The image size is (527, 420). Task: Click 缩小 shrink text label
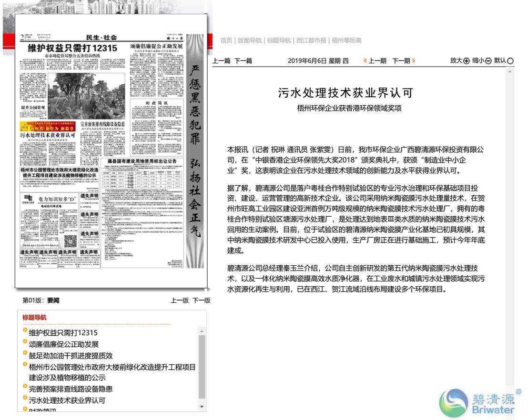click(x=478, y=60)
